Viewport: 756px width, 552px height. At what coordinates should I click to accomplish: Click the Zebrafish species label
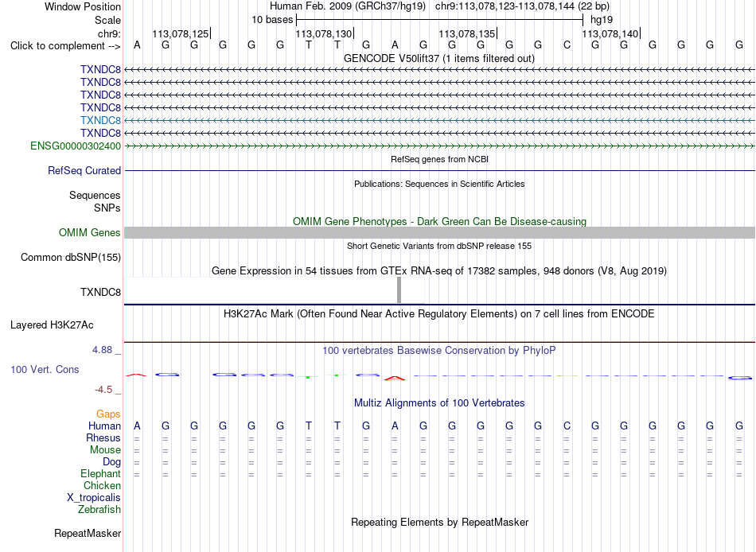pos(99,510)
